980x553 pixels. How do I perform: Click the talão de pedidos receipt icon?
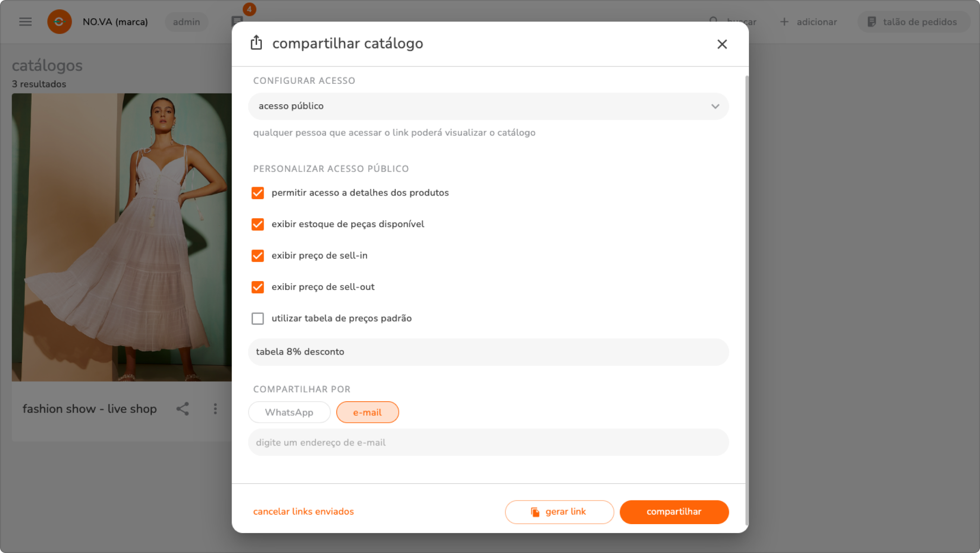pyautogui.click(x=871, y=22)
